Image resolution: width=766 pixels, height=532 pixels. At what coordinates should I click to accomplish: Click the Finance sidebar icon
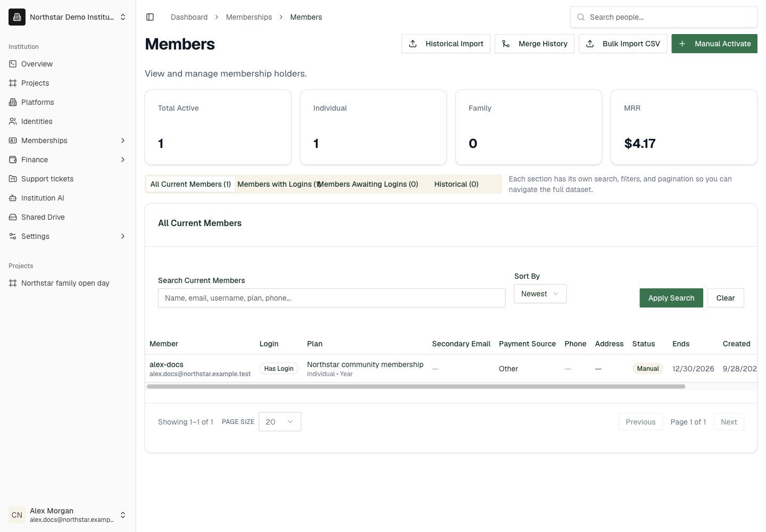click(x=13, y=160)
